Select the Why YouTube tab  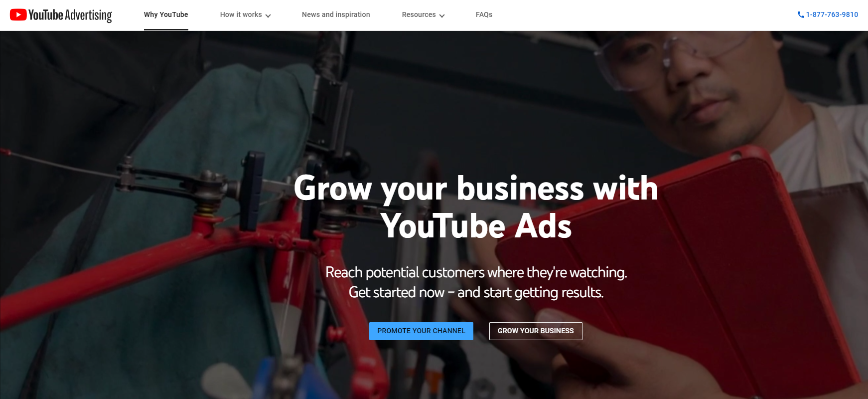(x=166, y=15)
